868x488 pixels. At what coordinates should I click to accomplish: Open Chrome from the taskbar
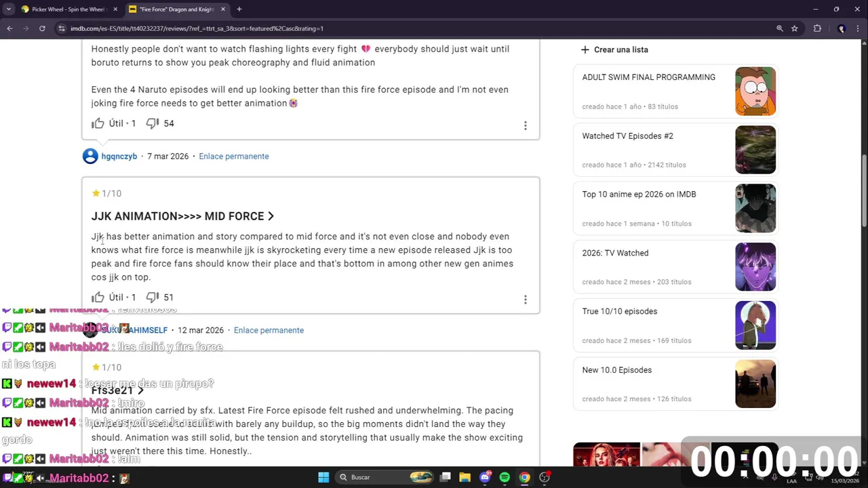pyautogui.click(x=524, y=477)
